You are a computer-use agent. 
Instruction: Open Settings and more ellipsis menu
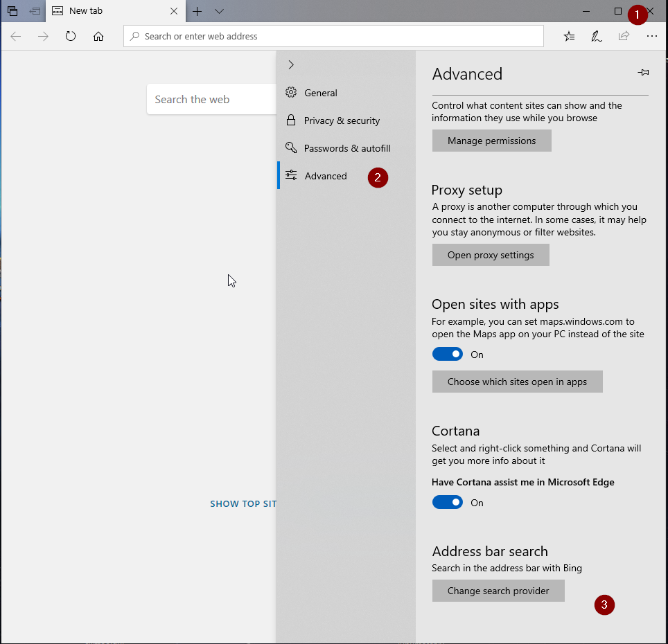652,36
